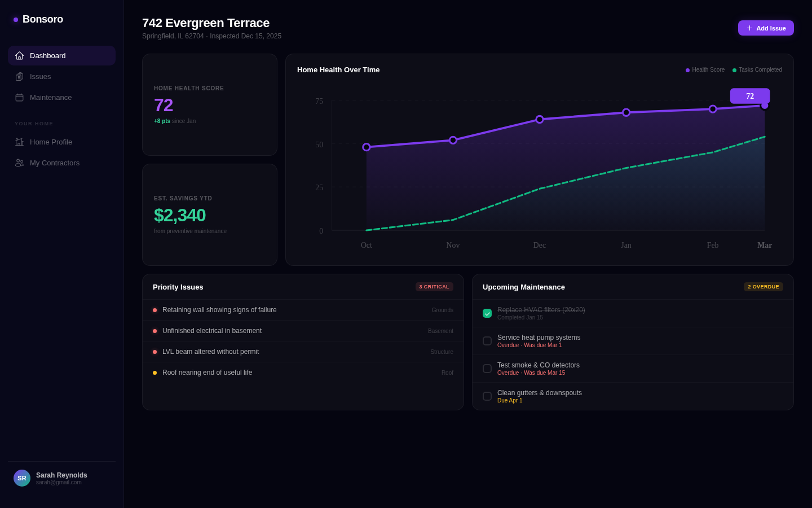Toggle the Tasks Completed series in legend
The image size is (812, 508).
(757, 69)
